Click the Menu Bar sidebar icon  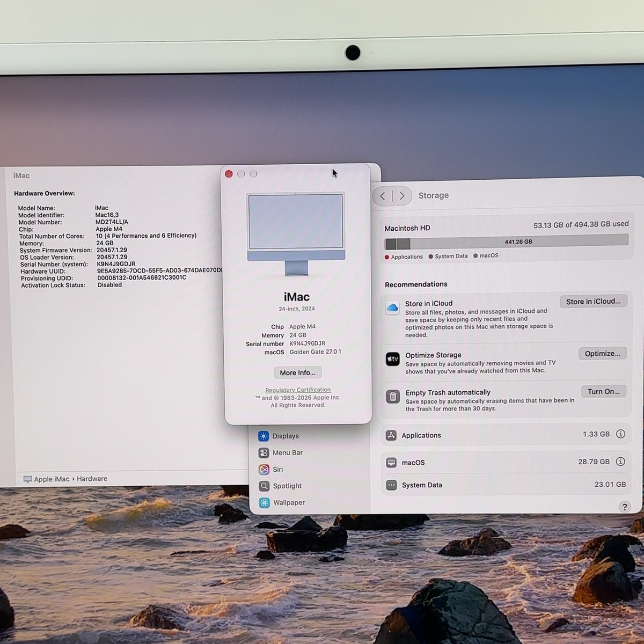(x=264, y=452)
